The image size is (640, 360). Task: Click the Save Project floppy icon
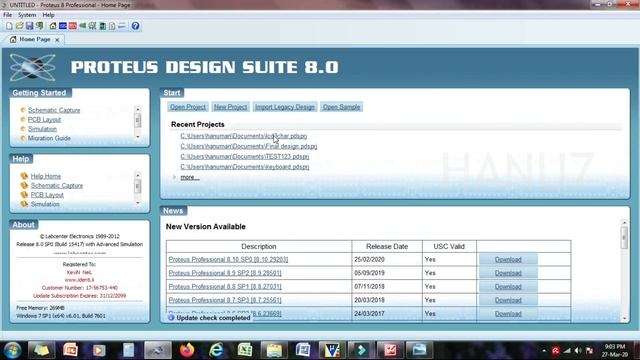point(29,26)
